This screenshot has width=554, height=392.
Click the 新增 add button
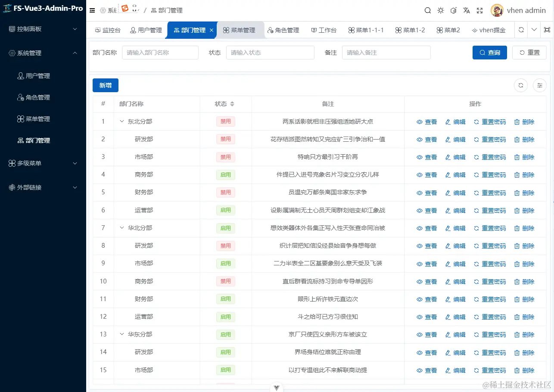pos(106,85)
